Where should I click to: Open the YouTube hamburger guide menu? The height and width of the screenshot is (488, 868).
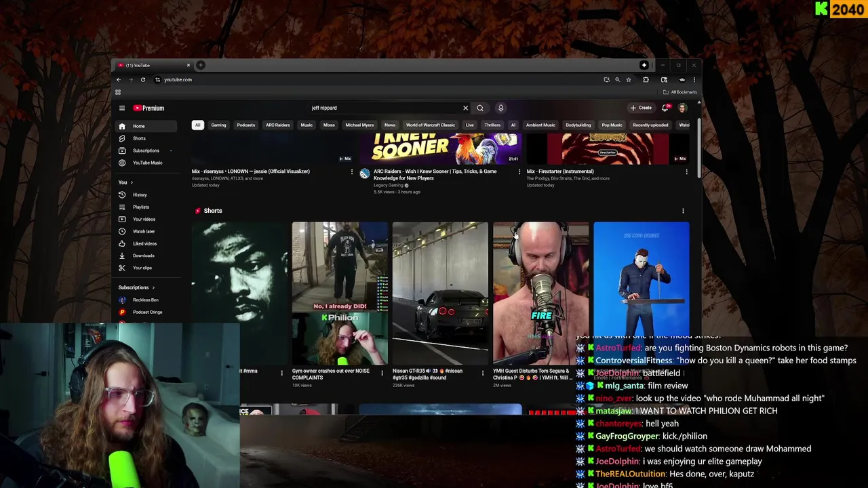[x=122, y=108]
